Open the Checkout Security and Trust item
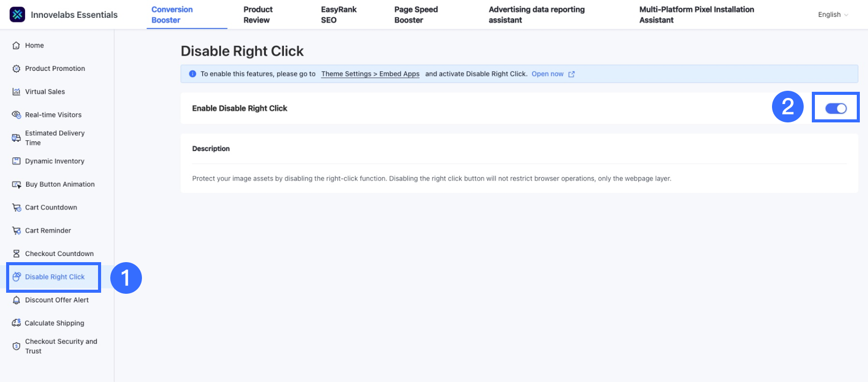The height and width of the screenshot is (382, 868). (61, 346)
